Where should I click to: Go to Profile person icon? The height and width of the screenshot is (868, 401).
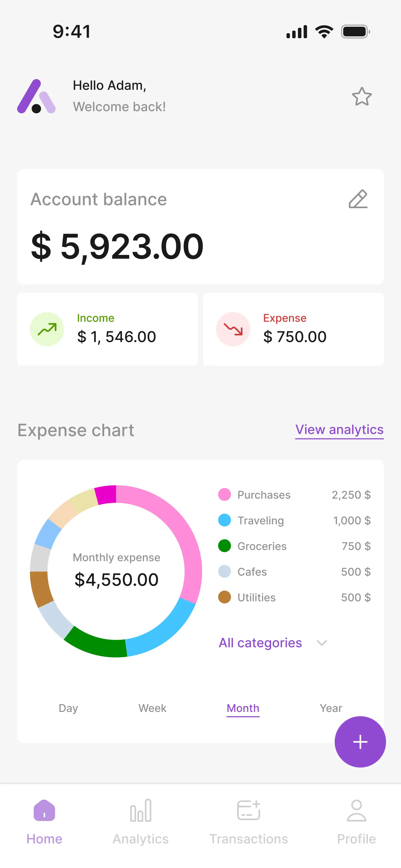(356, 810)
